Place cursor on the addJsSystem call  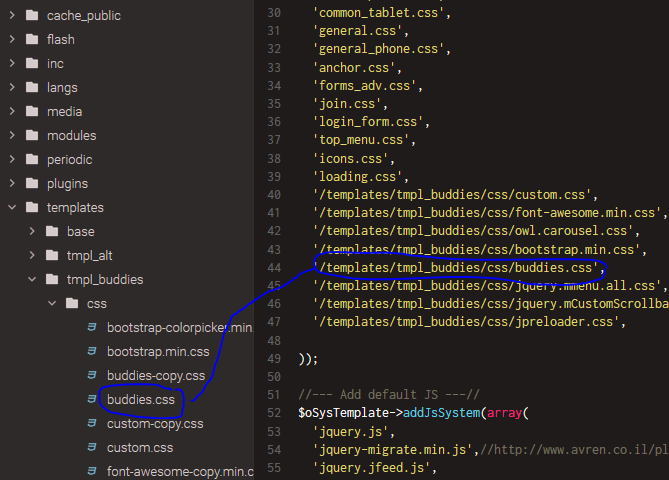tap(436, 412)
